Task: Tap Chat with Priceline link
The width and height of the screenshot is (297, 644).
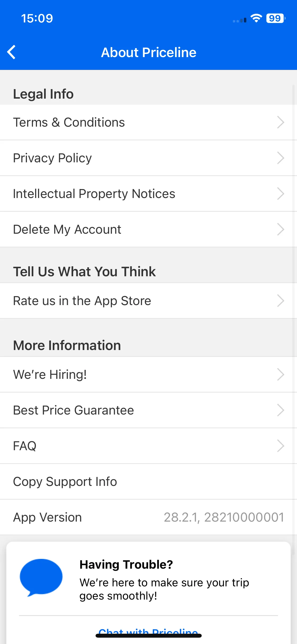Action: 148,632
